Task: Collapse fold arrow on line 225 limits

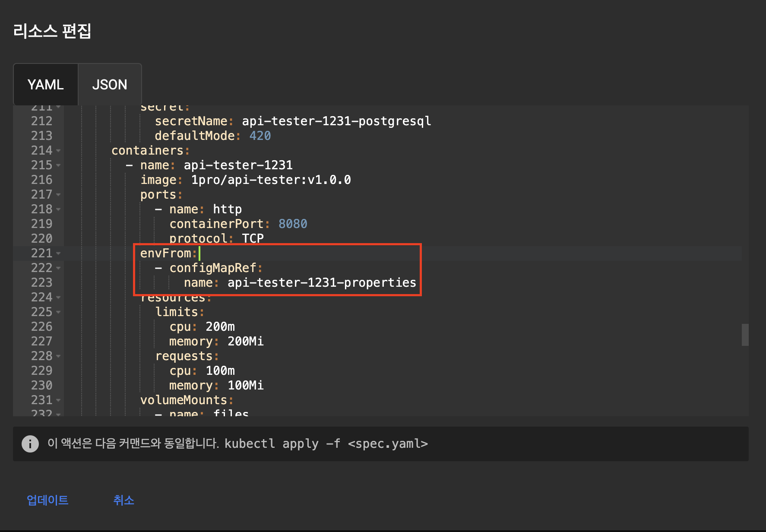Action: tap(58, 312)
